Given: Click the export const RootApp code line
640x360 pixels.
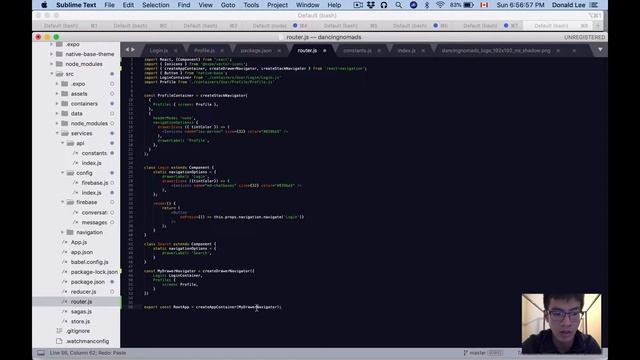Looking at the screenshot, I should [213, 307].
